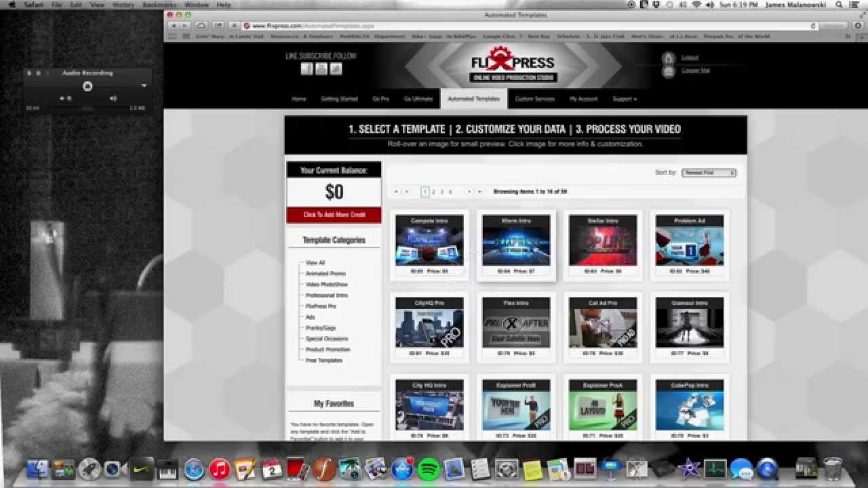
Task: Open the Flixpress Twitter social icon
Action: [x=336, y=68]
